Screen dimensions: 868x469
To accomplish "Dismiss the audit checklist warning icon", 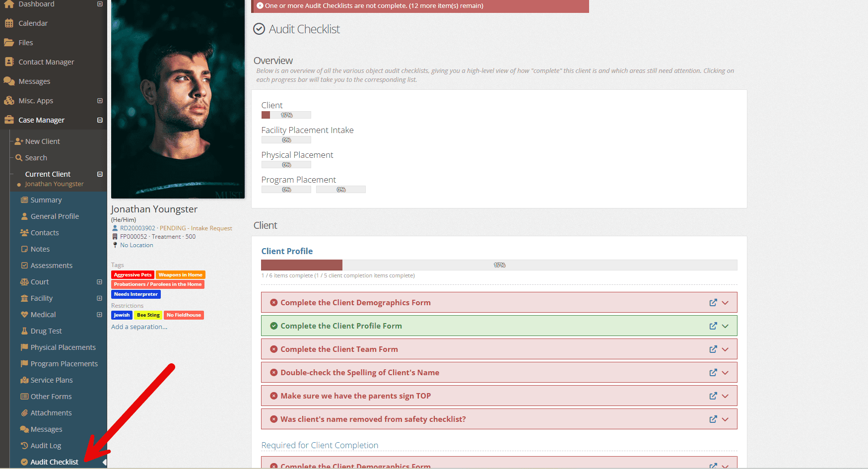I will tap(260, 5).
